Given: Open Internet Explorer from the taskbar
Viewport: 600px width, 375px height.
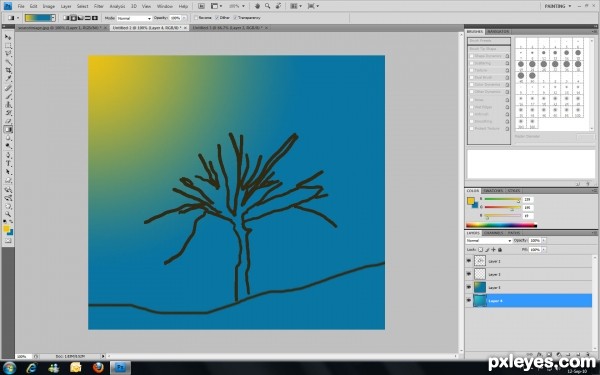Looking at the screenshot, I should point(32,368).
